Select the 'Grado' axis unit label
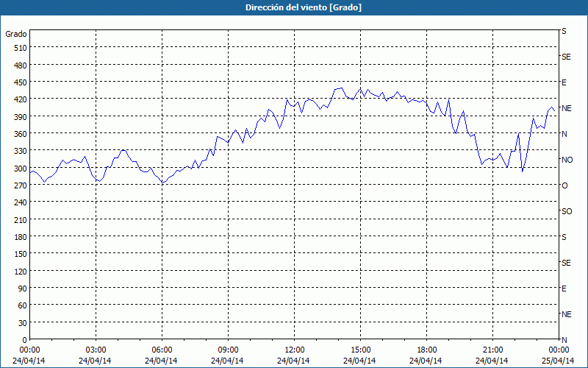Viewport: 588px width, 368px height. tap(16, 34)
